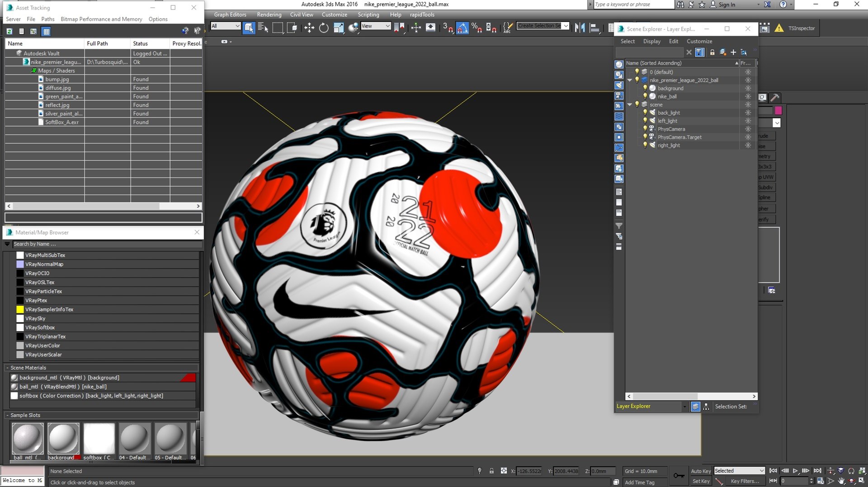Viewport: 868px width, 487px height.
Task: Activate the Select and Scale tool
Action: [339, 28]
